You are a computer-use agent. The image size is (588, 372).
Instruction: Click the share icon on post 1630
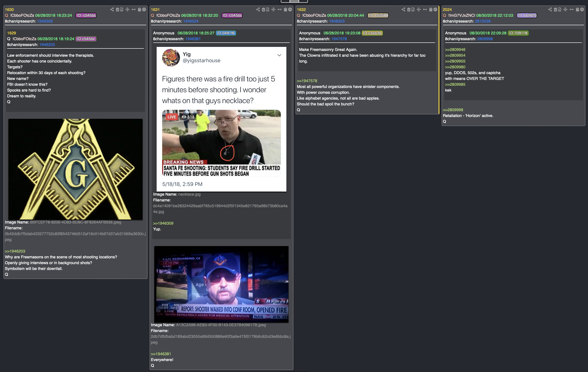coord(112,10)
